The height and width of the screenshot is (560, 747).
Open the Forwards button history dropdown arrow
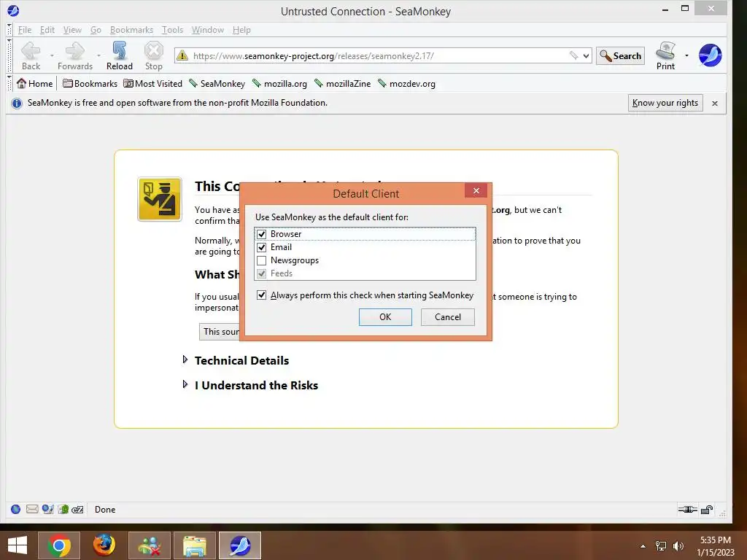[98, 55]
